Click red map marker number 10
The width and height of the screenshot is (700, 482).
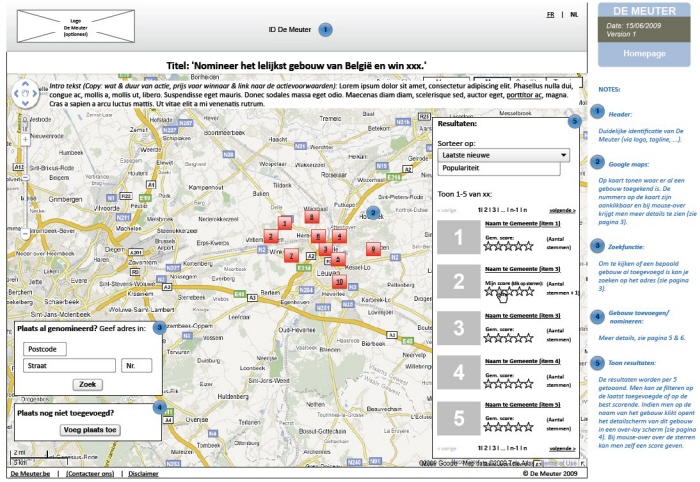click(339, 282)
